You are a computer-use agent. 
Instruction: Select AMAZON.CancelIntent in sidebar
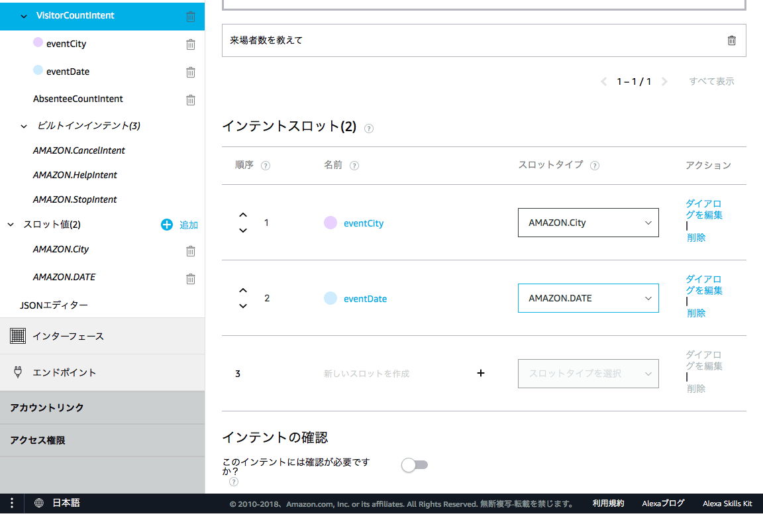tap(79, 150)
